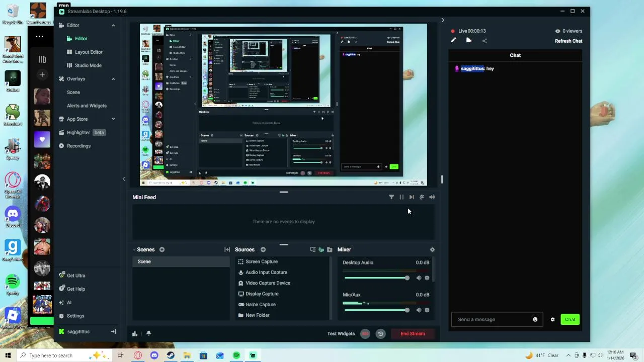Edit stream info with pencil icon
Image resolution: width=644 pixels, height=362 pixels.
pos(453,41)
